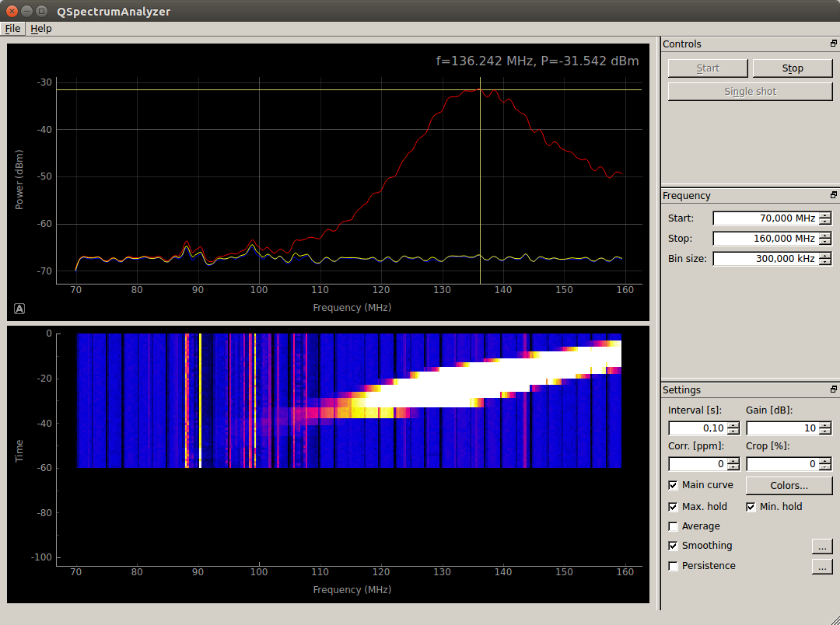Click the Single shot button
Viewport: 840px width, 625px height.
(x=750, y=92)
